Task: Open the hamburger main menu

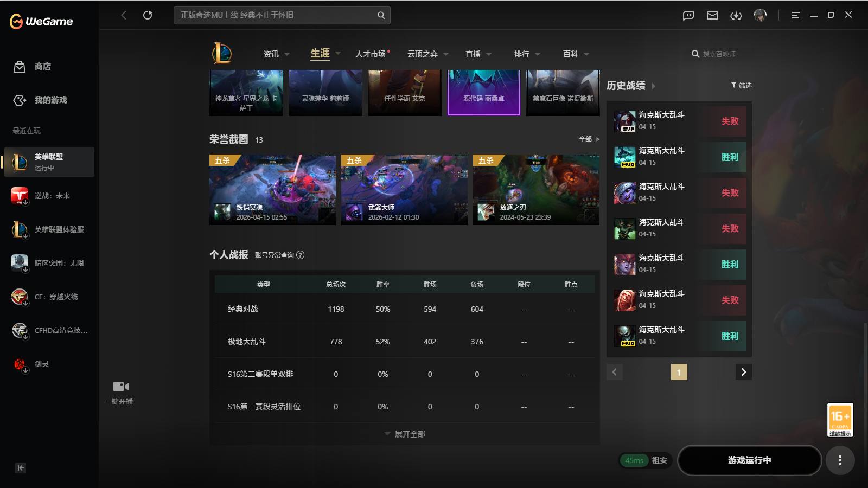Action: coord(796,15)
